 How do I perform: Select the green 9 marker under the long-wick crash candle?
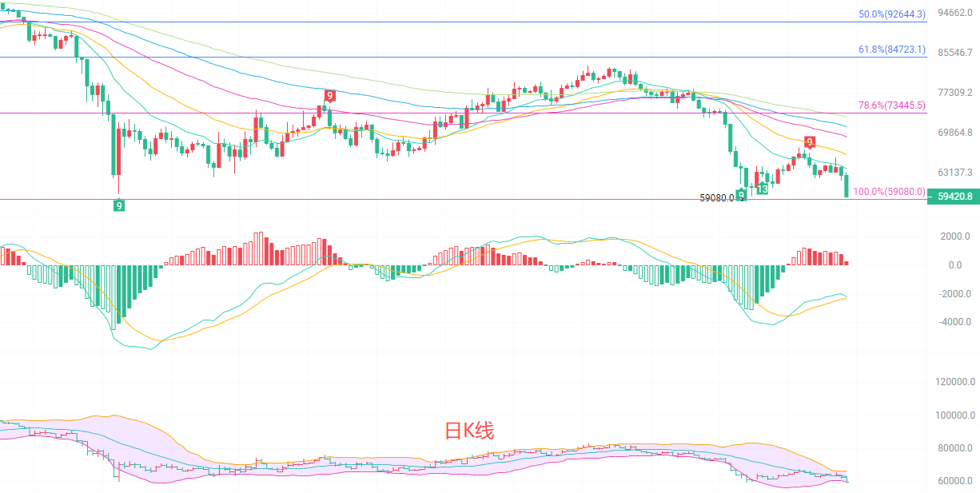pos(118,205)
